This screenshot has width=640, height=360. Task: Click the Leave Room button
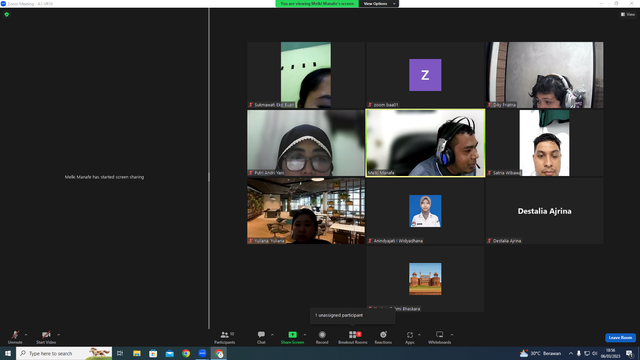[x=620, y=338]
